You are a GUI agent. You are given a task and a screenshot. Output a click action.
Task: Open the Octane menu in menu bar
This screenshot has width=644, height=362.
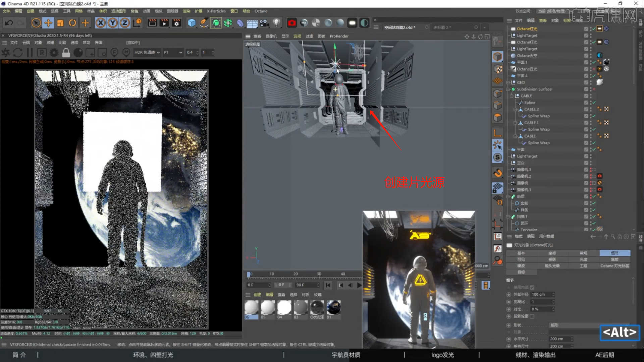pos(261,11)
